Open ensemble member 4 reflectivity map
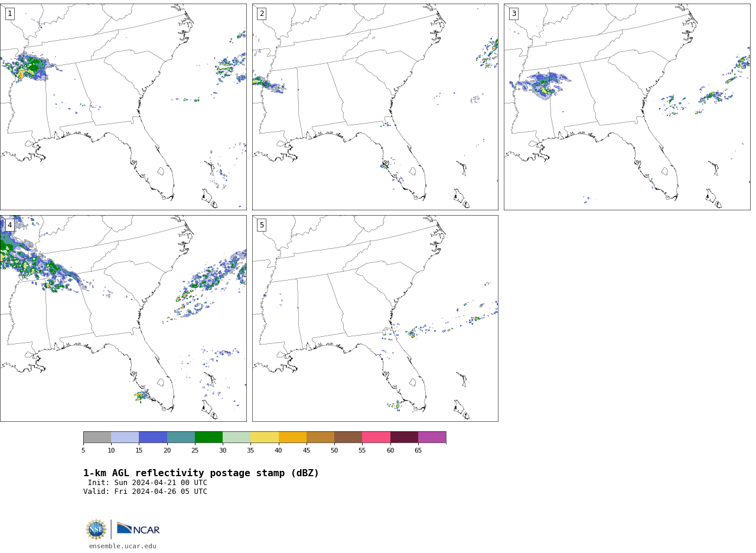Image resolution: width=756 pixels, height=553 pixels. pos(123,318)
